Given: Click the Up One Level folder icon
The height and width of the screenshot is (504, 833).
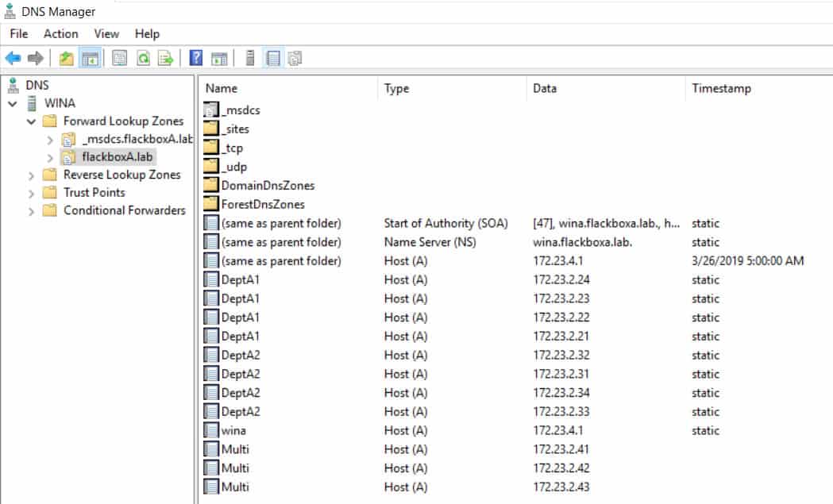Looking at the screenshot, I should tap(67, 58).
